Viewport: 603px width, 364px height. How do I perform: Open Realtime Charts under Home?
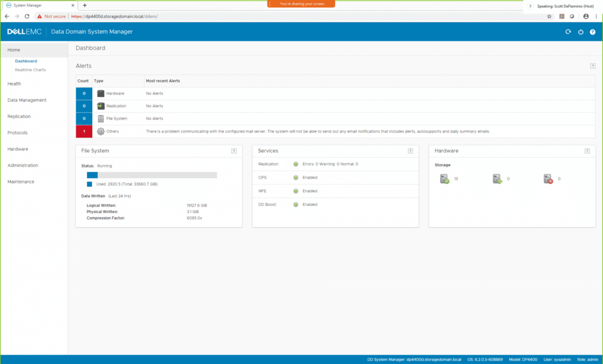[30, 70]
